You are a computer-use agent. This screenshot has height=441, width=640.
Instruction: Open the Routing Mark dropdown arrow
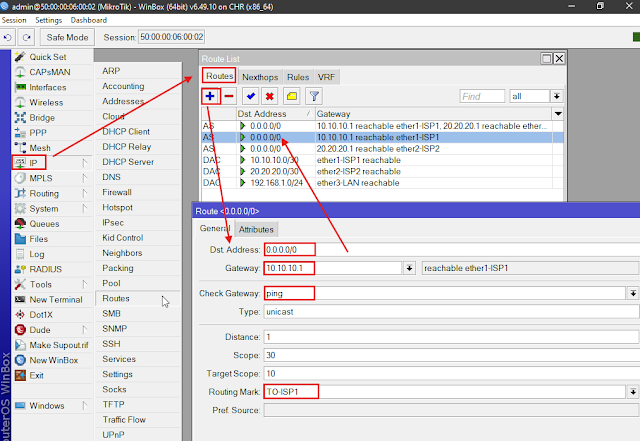pos(633,392)
